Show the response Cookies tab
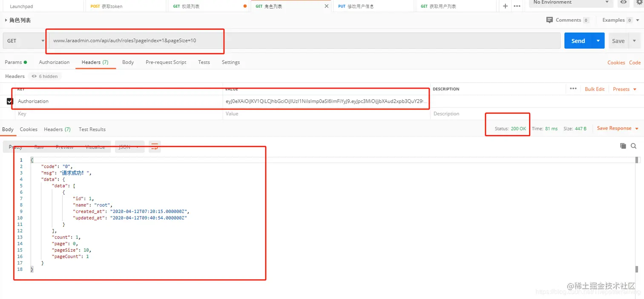The height and width of the screenshot is (299, 644). (x=29, y=129)
